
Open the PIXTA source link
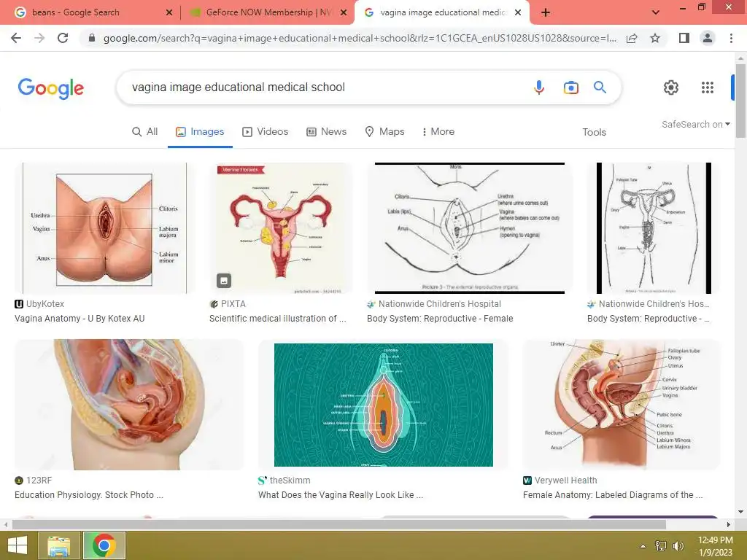coord(228,304)
